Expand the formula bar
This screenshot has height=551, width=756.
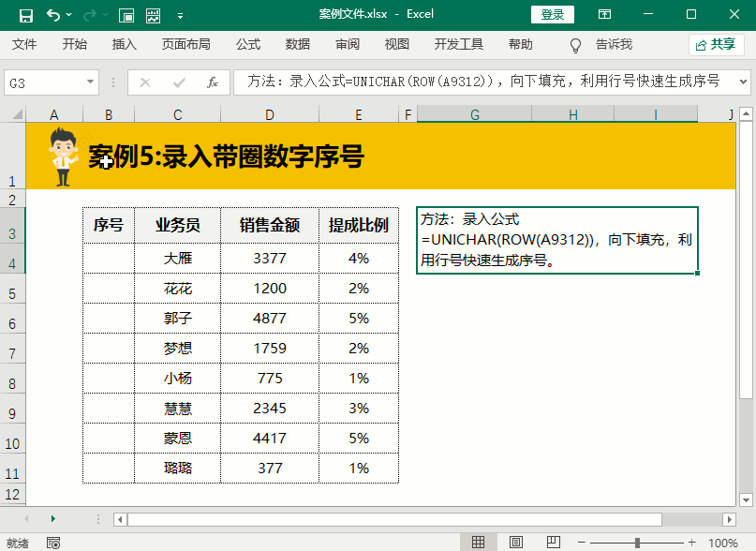pos(739,82)
